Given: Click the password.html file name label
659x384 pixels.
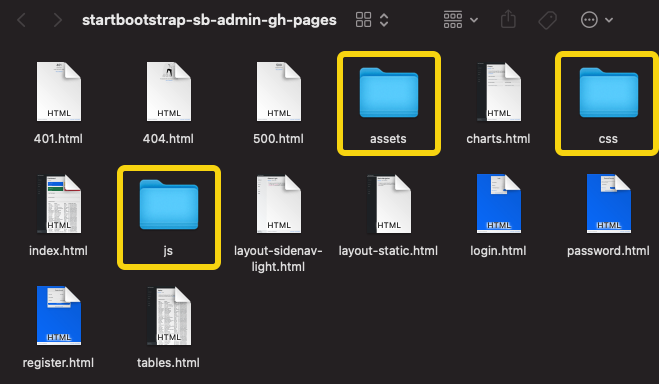Looking at the screenshot, I should (608, 251).
